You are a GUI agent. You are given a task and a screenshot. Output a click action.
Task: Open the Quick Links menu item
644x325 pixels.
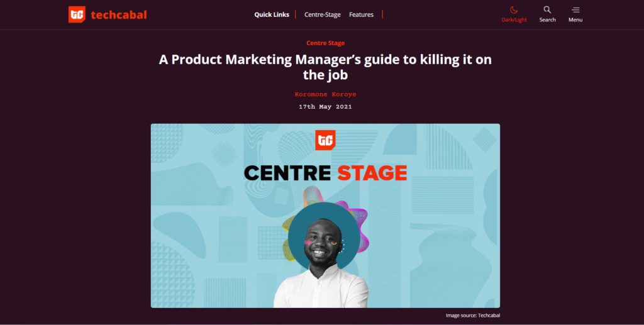pyautogui.click(x=272, y=14)
